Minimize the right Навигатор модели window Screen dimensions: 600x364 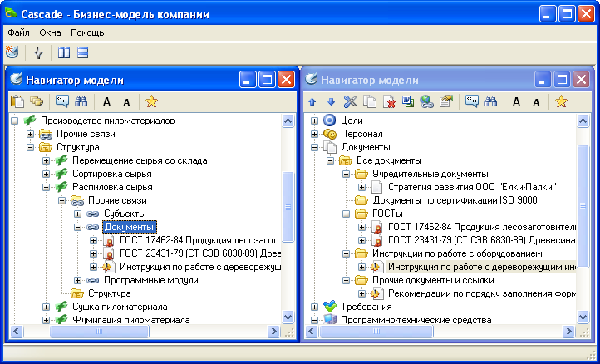point(543,80)
